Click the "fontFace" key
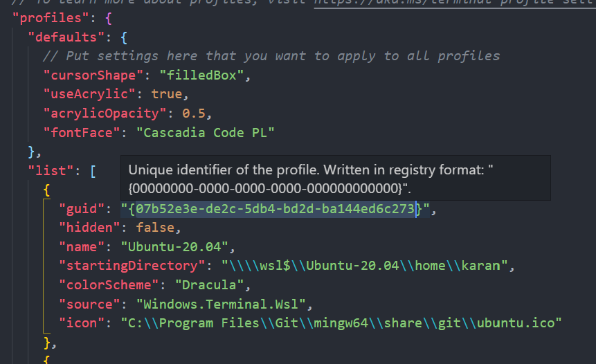596x364 pixels. click(x=82, y=133)
